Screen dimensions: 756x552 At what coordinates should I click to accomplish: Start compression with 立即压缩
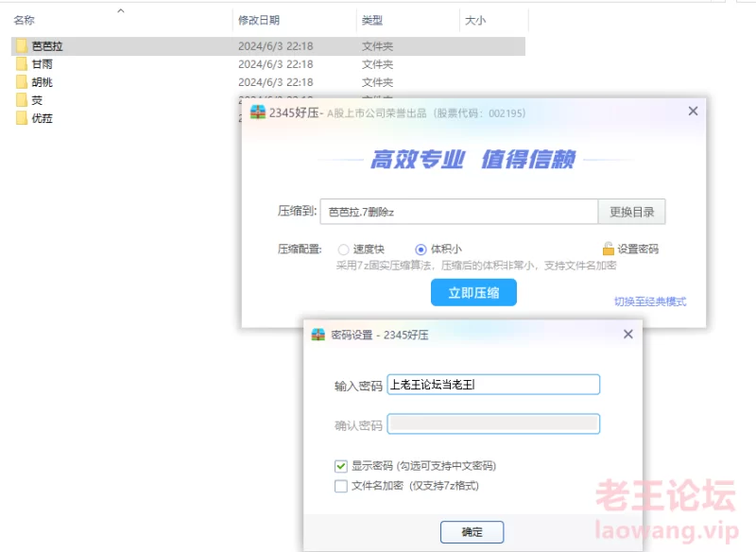point(473,293)
